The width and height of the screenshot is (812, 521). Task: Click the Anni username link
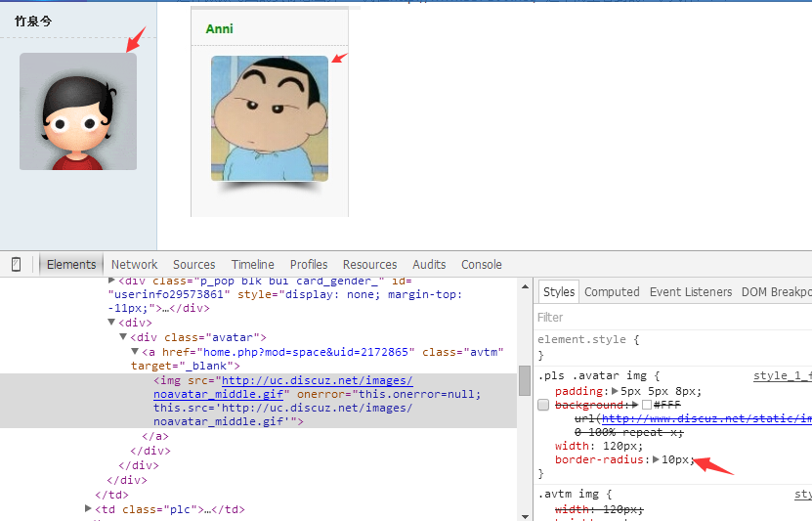[219, 29]
